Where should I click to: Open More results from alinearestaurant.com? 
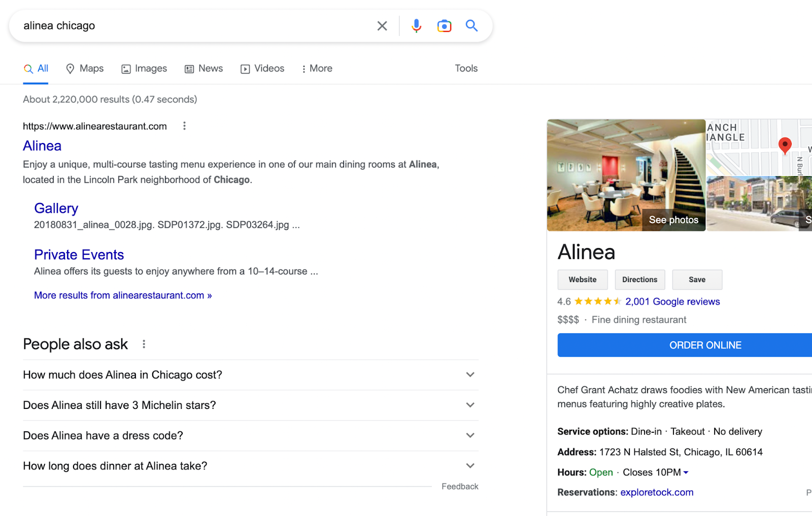click(x=123, y=295)
